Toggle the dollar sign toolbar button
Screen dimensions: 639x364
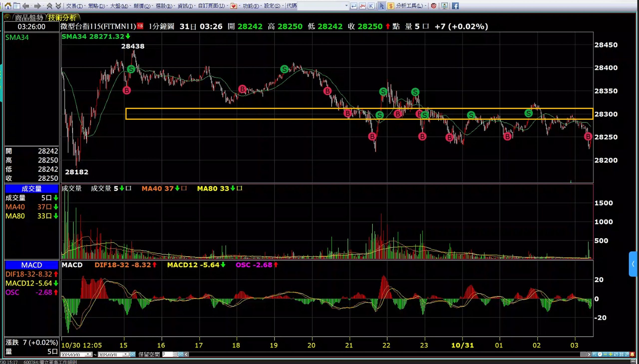point(390,6)
